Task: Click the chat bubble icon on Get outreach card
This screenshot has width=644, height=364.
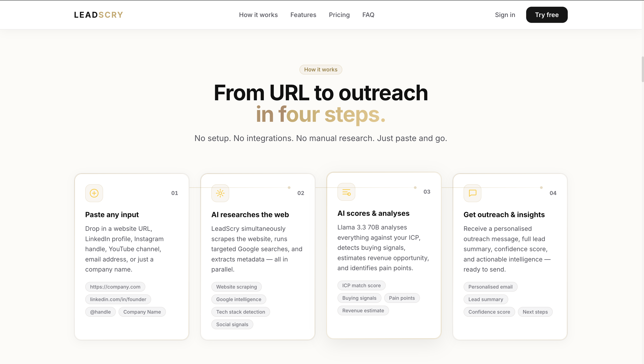Action: point(472,193)
